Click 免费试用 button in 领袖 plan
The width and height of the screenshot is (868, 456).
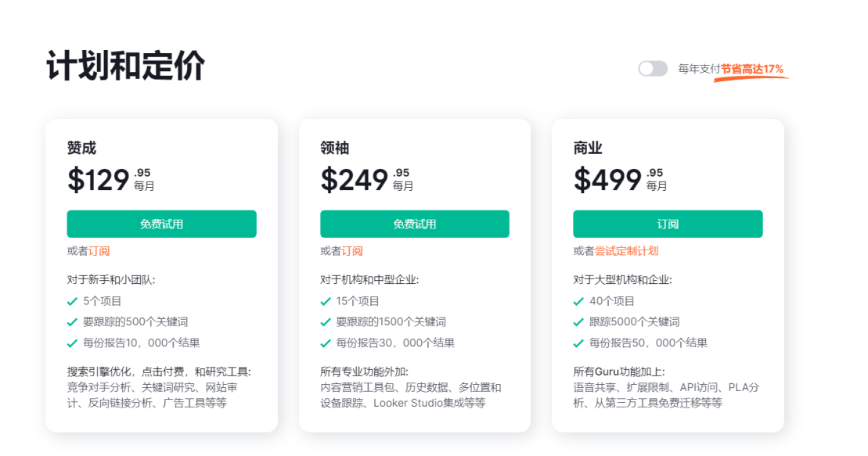point(414,224)
